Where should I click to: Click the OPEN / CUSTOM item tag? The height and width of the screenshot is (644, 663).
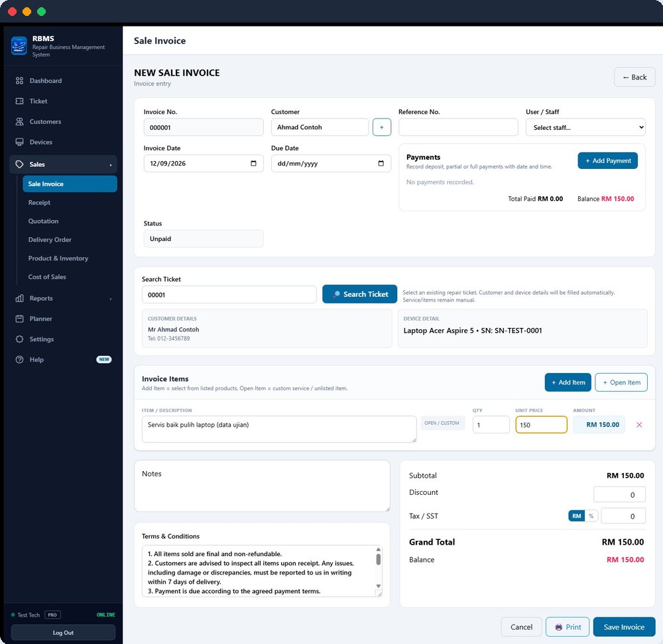click(442, 423)
